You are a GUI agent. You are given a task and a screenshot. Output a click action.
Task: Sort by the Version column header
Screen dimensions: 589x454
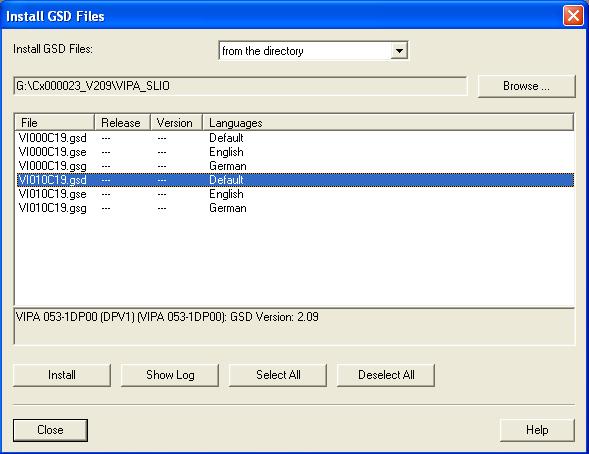[176, 123]
